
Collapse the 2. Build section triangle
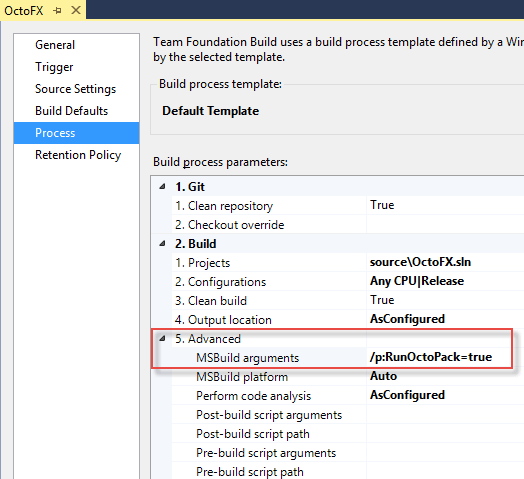(x=162, y=244)
